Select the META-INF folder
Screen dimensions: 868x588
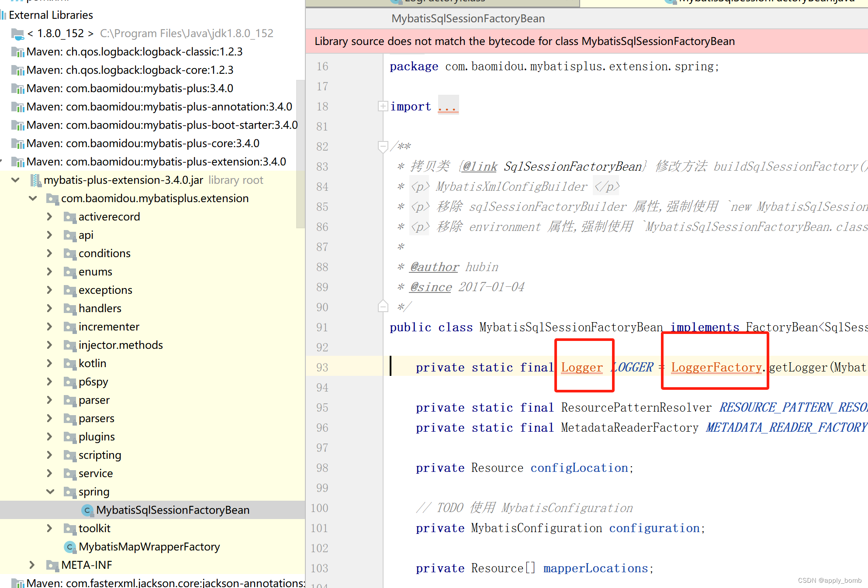pyautogui.click(x=86, y=565)
